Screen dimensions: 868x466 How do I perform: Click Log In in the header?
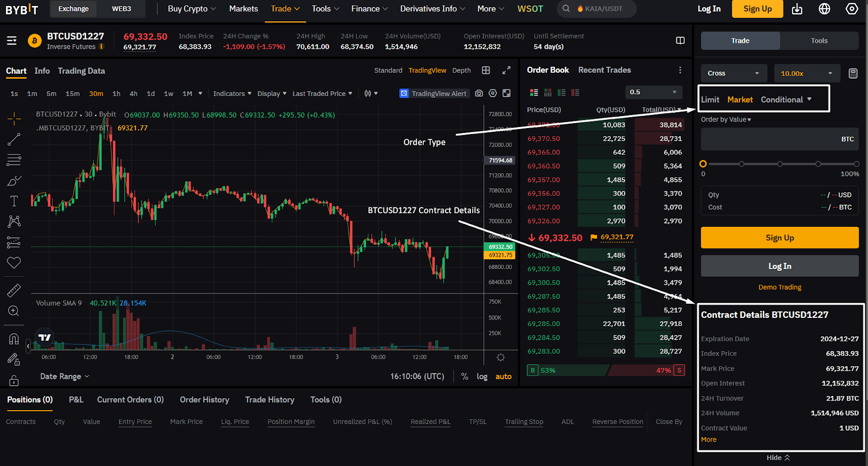(x=709, y=9)
